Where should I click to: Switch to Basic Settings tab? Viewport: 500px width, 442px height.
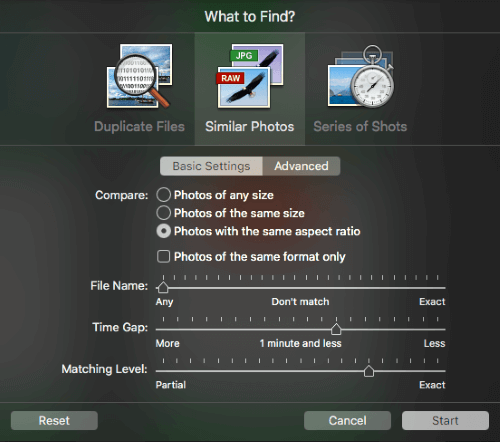coord(211,166)
